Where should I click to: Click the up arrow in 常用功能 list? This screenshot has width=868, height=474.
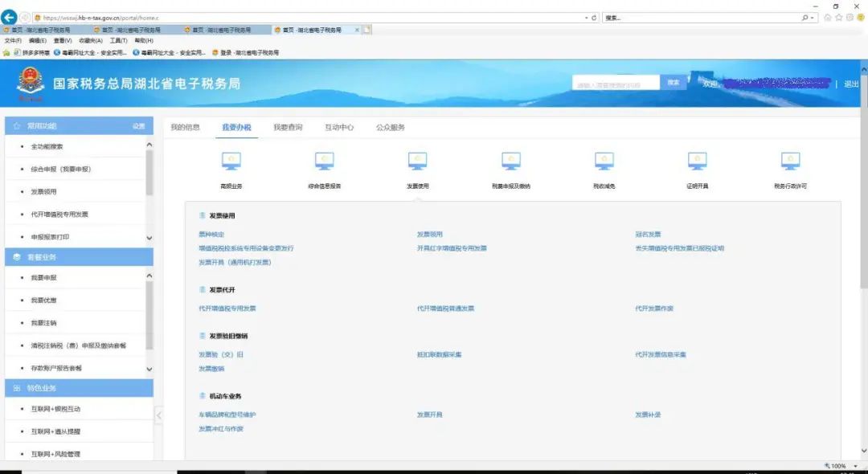click(x=149, y=145)
